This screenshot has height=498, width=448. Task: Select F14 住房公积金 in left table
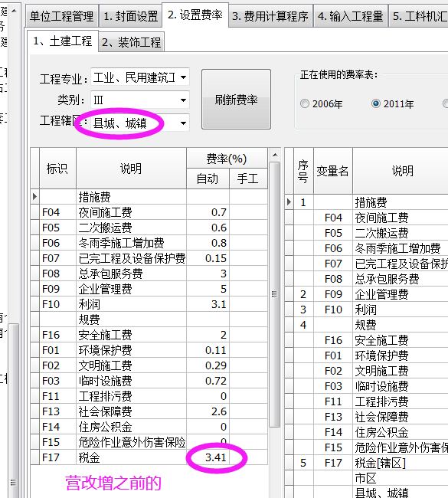tap(149, 427)
